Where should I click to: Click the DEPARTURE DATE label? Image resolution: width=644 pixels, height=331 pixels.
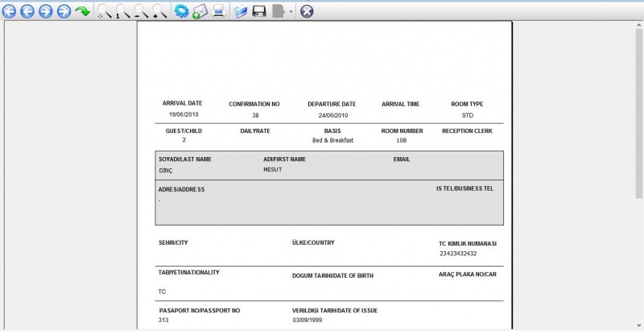(332, 105)
